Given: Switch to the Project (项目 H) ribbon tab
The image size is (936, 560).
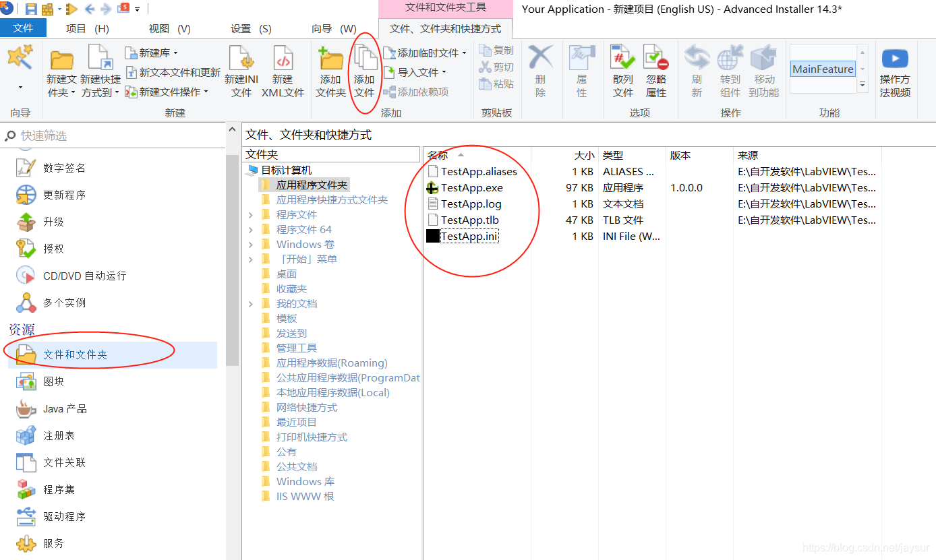Looking at the screenshot, I should tap(87, 29).
